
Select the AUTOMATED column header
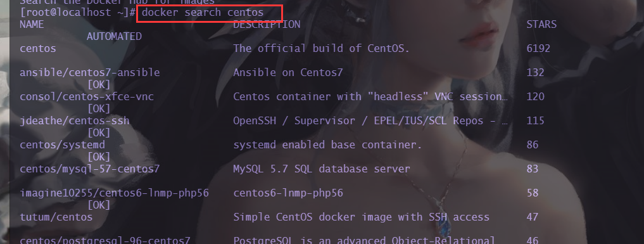pyautogui.click(x=114, y=37)
